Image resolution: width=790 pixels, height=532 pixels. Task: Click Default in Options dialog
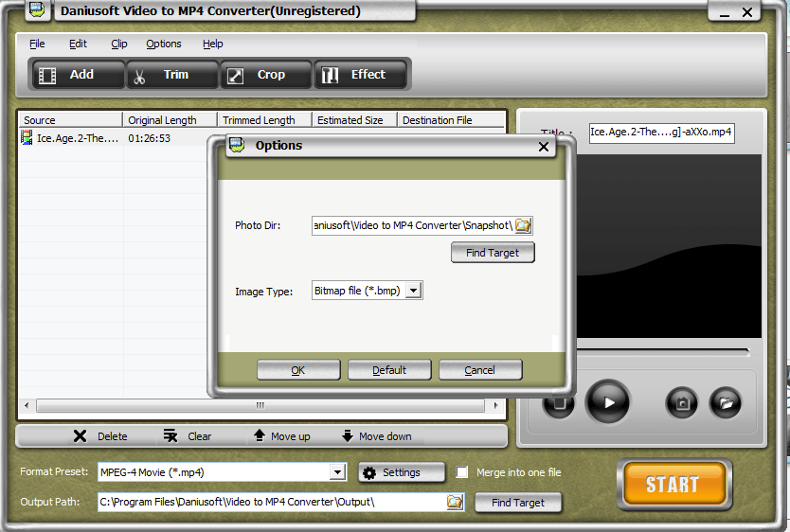[389, 370]
